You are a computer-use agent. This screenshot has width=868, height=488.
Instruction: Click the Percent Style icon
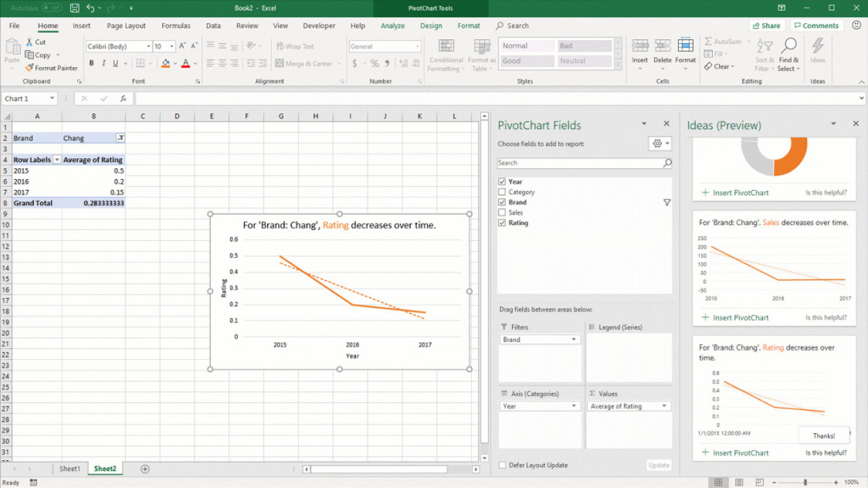coord(374,64)
